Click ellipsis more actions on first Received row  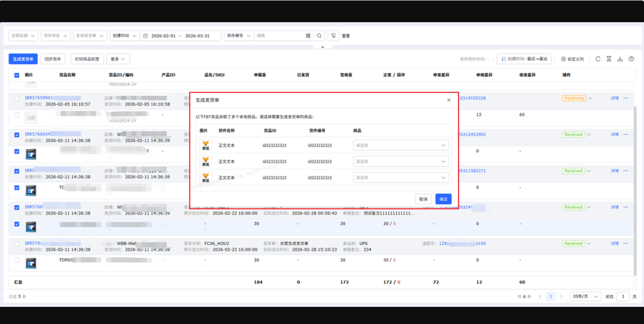(x=626, y=134)
